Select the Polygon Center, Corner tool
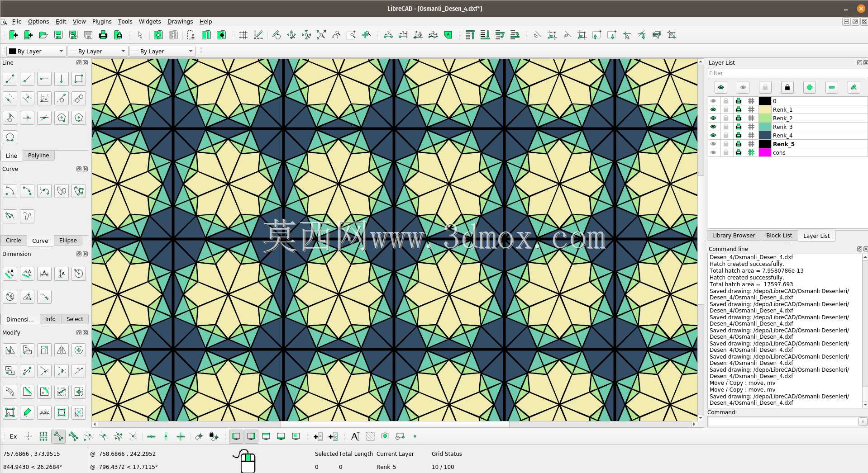This screenshot has width=868, height=473. pos(62,118)
